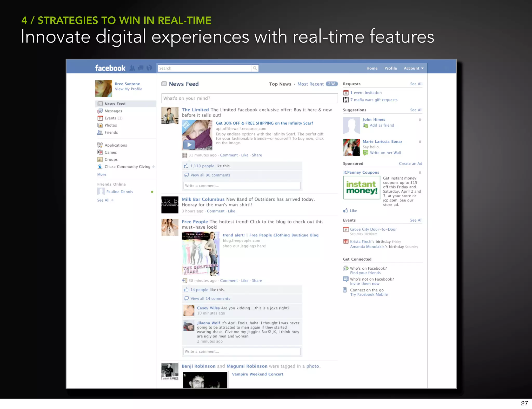This screenshot has width=532, height=409.
Task: Go to Home in header
Action: [372, 68]
